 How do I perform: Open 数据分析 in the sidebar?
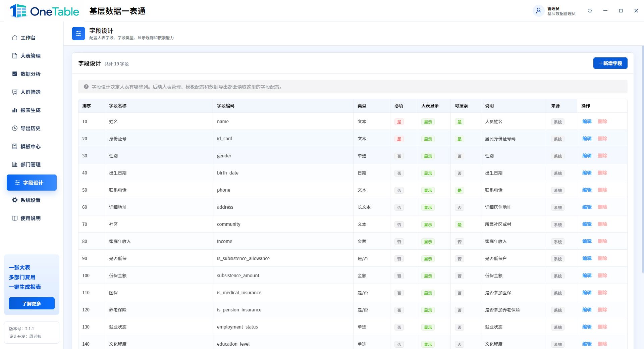click(32, 74)
